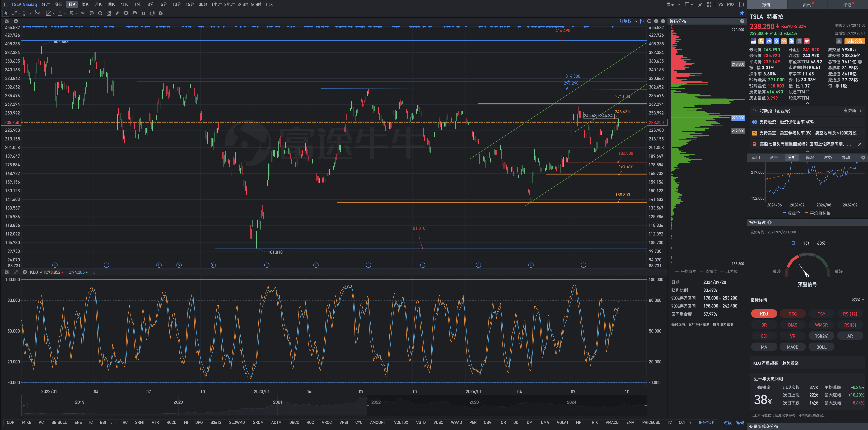Click the candlestick statistics range tool
Image resolution: width=868 pixels, height=430 pixels.
[x=109, y=13]
